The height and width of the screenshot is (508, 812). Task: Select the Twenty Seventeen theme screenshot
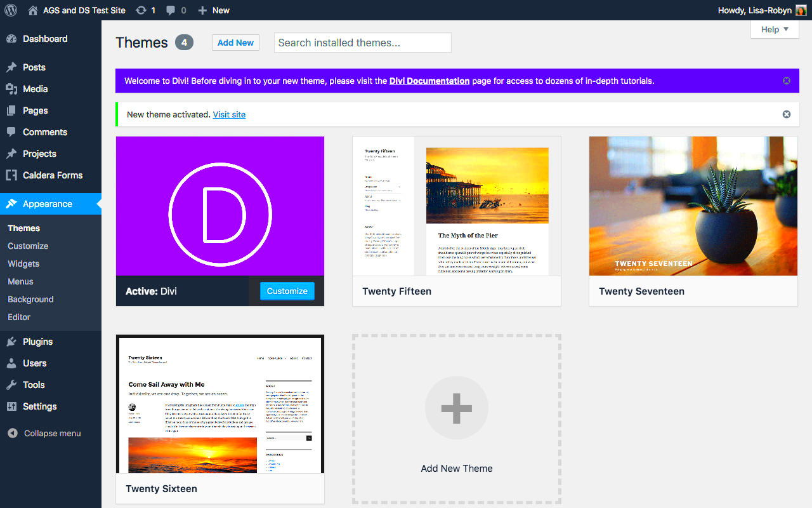693,206
